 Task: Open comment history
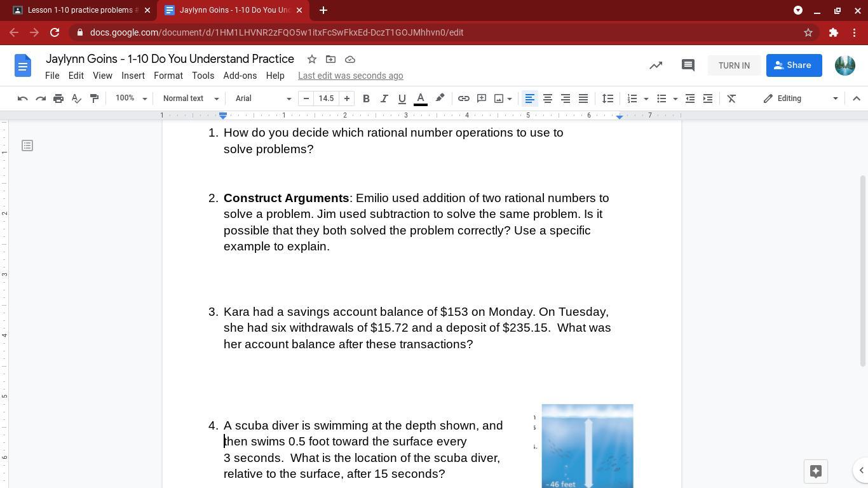click(x=688, y=65)
